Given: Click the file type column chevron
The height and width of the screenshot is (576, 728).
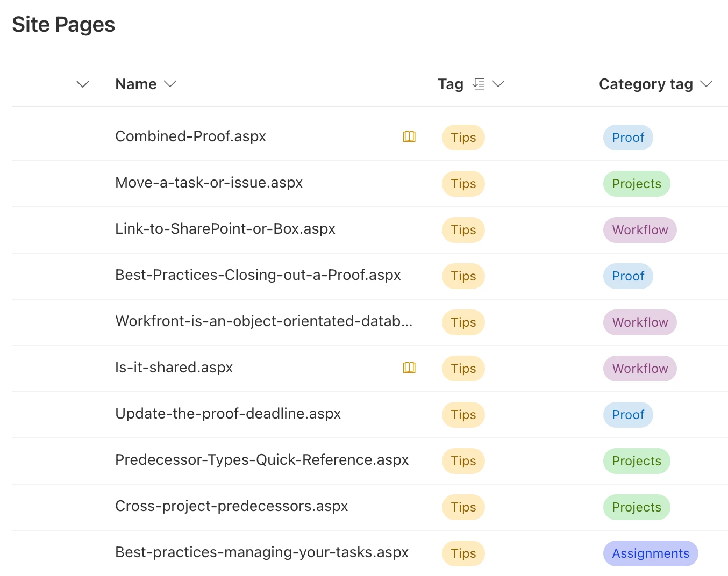Looking at the screenshot, I should 83,84.
